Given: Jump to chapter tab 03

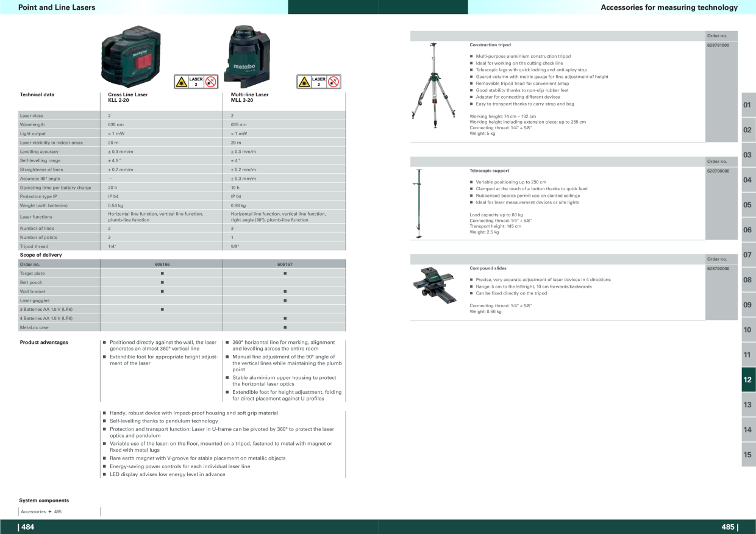Looking at the screenshot, I should click(x=747, y=155).
